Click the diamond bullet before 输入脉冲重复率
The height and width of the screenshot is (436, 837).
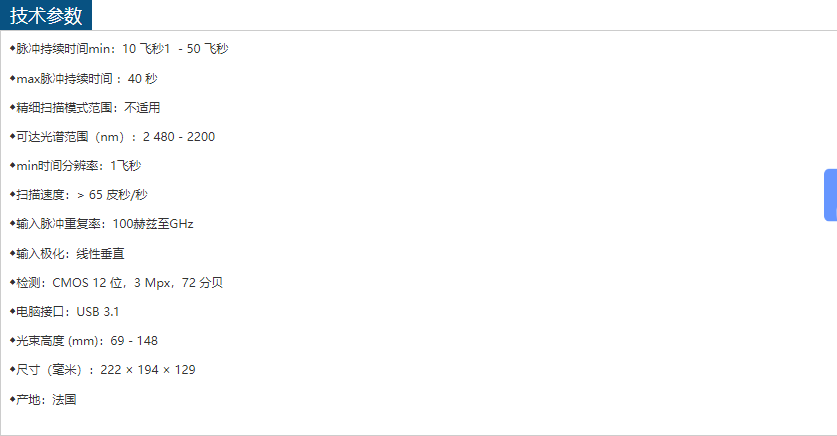click(12, 224)
